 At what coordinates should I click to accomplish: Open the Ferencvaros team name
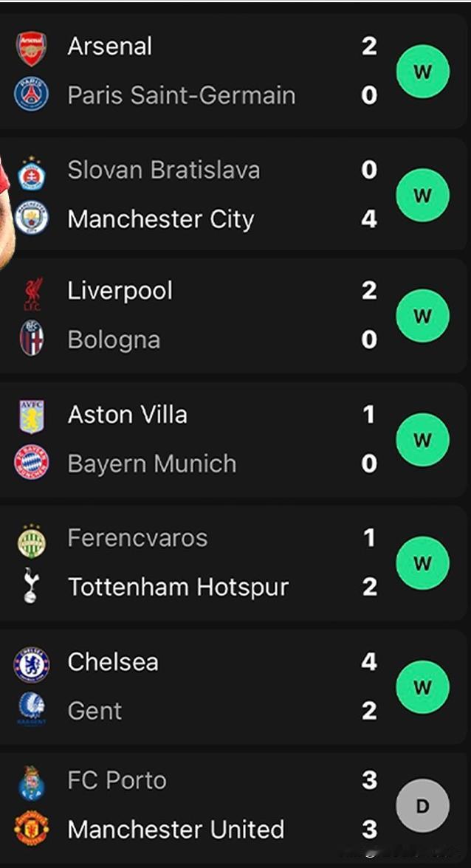[137, 537]
